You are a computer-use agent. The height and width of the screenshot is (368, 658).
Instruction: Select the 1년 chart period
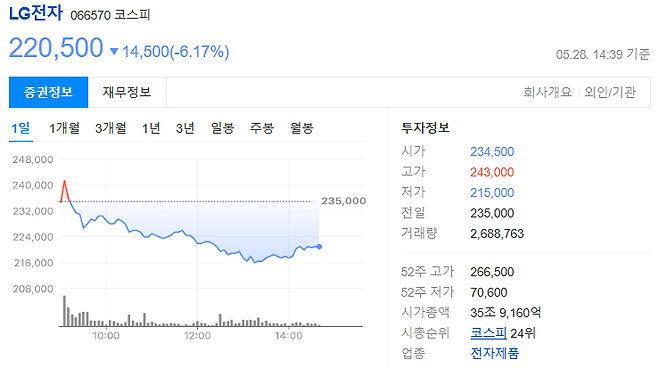151,128
